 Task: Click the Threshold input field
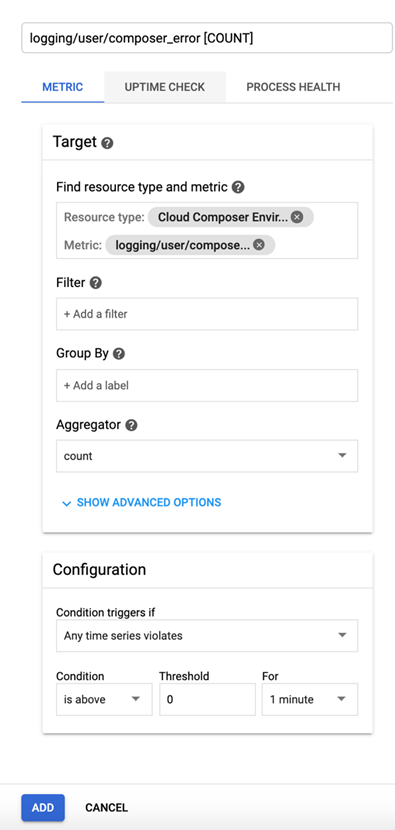(207, 699)
